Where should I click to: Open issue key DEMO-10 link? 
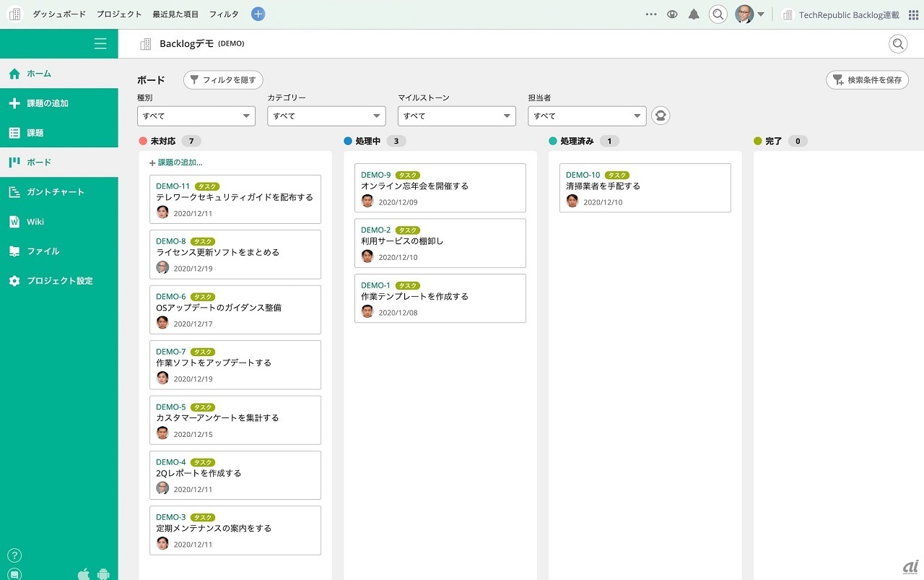pyautogui.click(x=583, y=175)
